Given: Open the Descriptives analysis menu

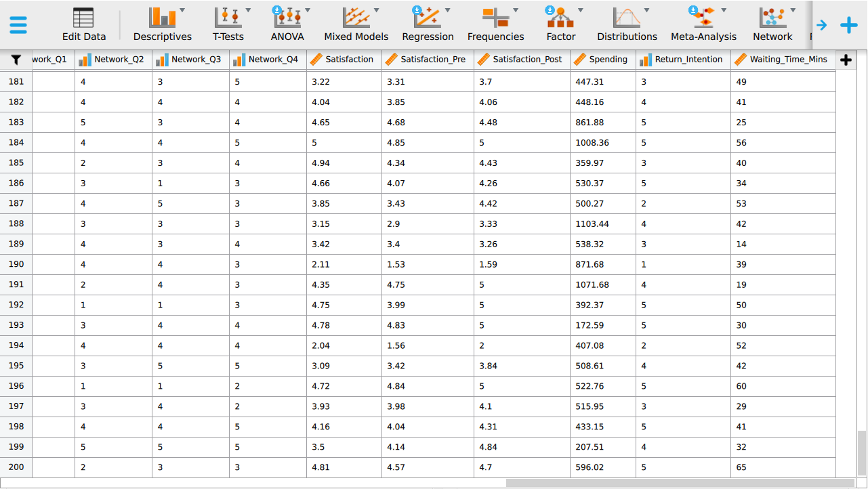Looking at the screenshot, I should click(163, 25).
